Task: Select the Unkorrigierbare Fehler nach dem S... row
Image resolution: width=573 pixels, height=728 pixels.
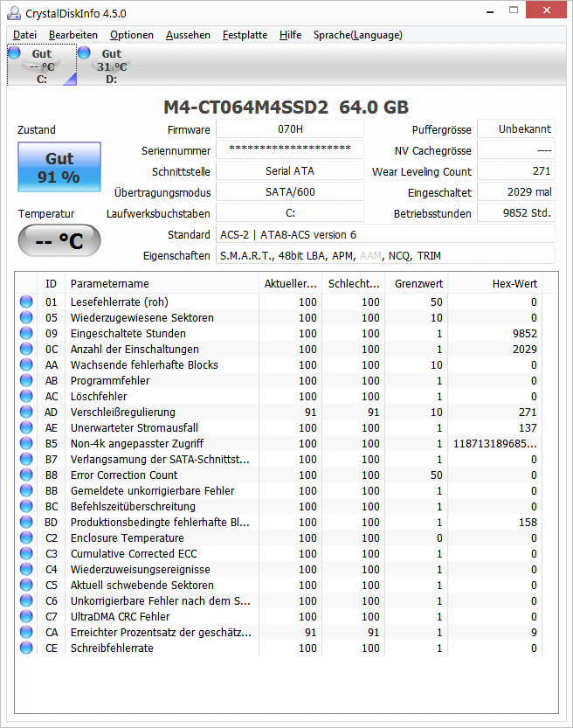Action: (x=279, y=600)
